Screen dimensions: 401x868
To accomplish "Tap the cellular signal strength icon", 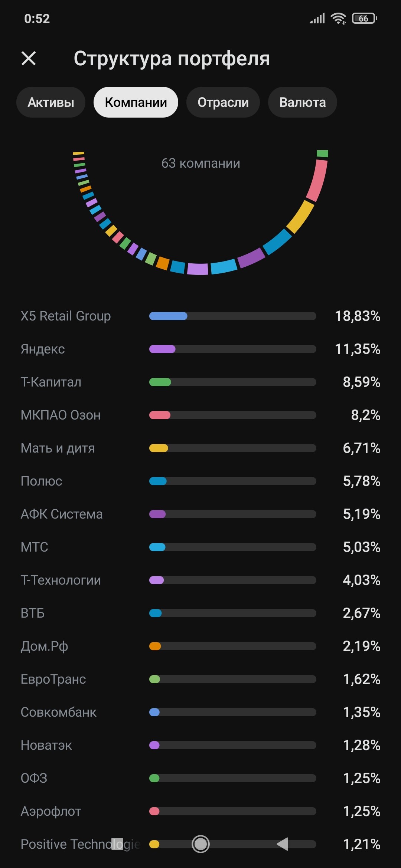I will [317, 19].
